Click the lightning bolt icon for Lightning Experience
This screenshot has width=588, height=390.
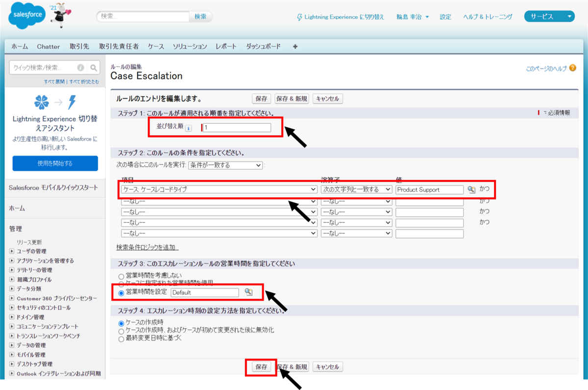(300, 17)
